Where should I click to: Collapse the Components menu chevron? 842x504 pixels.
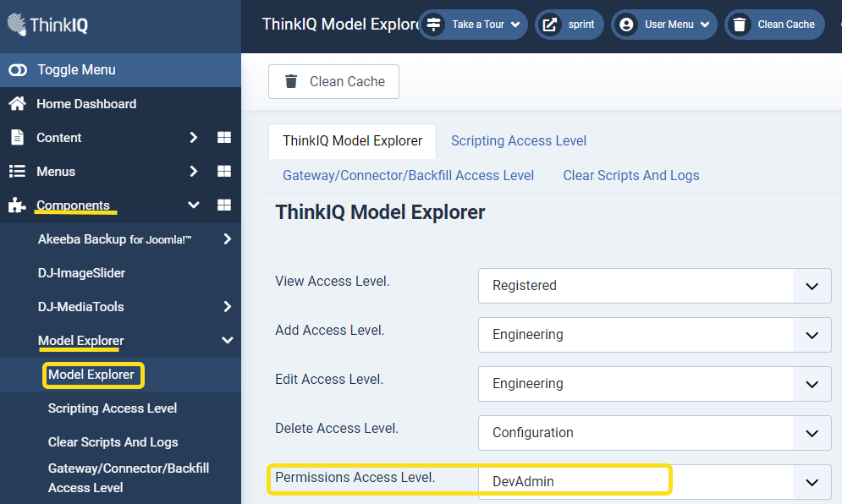tap(193, 205)
